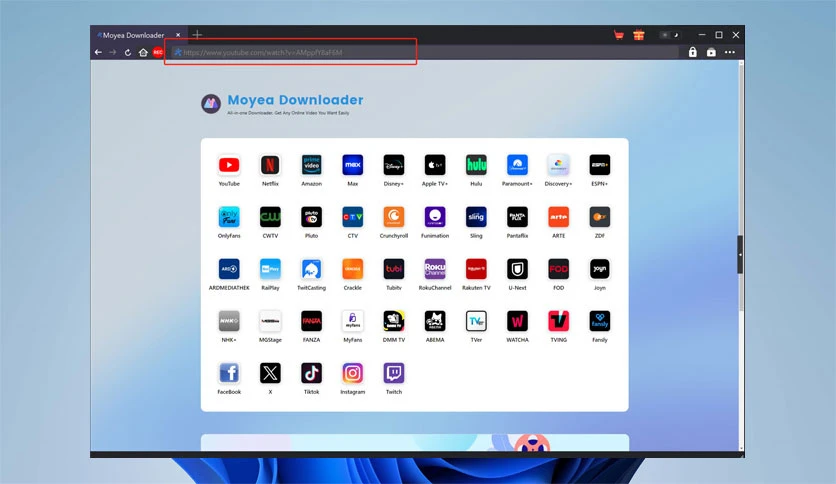Select the Amazon Prime Video icon

coord(311,165)
